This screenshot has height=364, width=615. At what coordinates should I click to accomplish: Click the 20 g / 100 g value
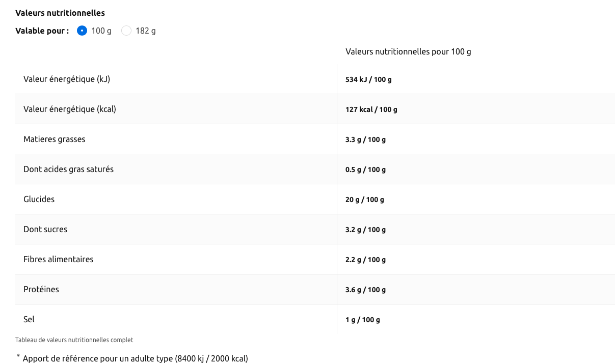pyautogui.click(x=365, y=200)
